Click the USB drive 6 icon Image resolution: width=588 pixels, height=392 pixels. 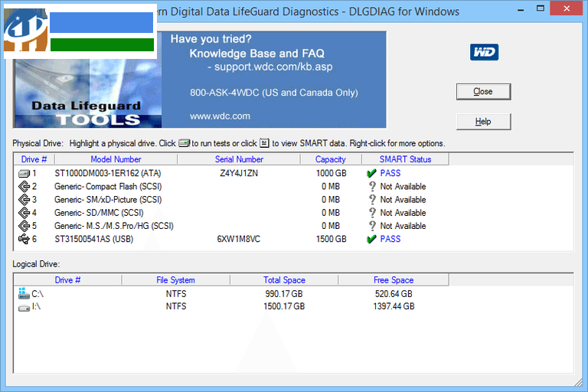(x=24, y=239)
